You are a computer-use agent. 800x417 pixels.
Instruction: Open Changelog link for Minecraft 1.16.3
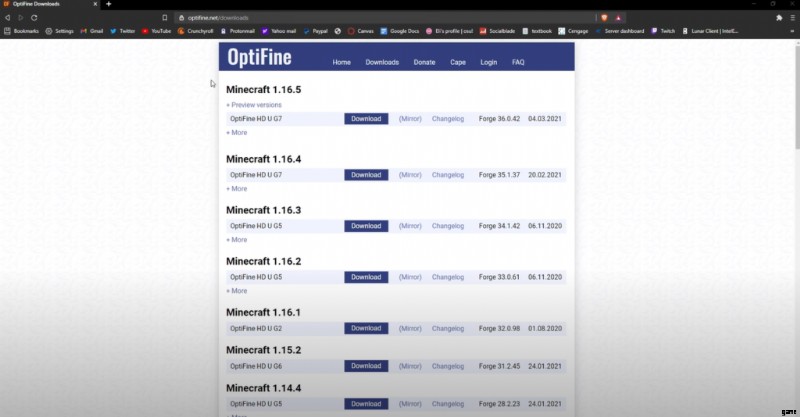click(448, 226)
